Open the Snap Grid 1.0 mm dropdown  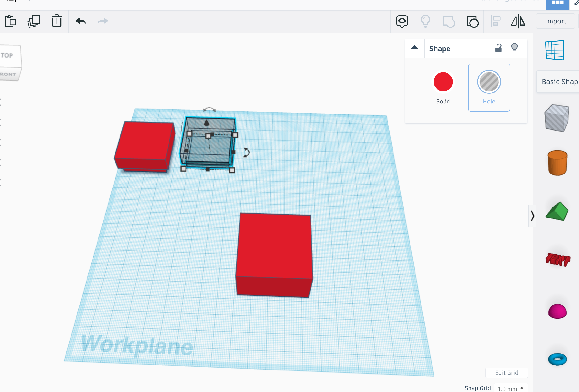510,388
